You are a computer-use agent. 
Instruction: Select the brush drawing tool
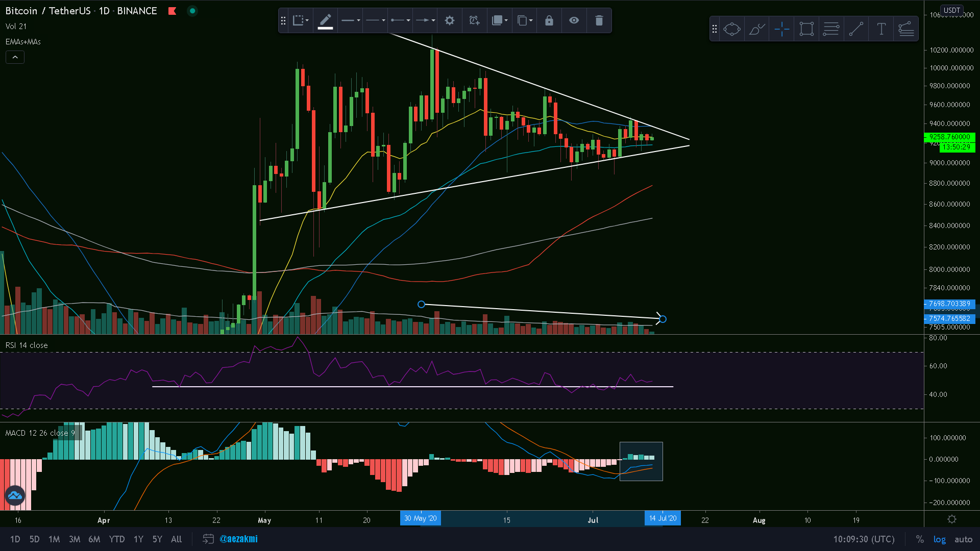point(756,29)
